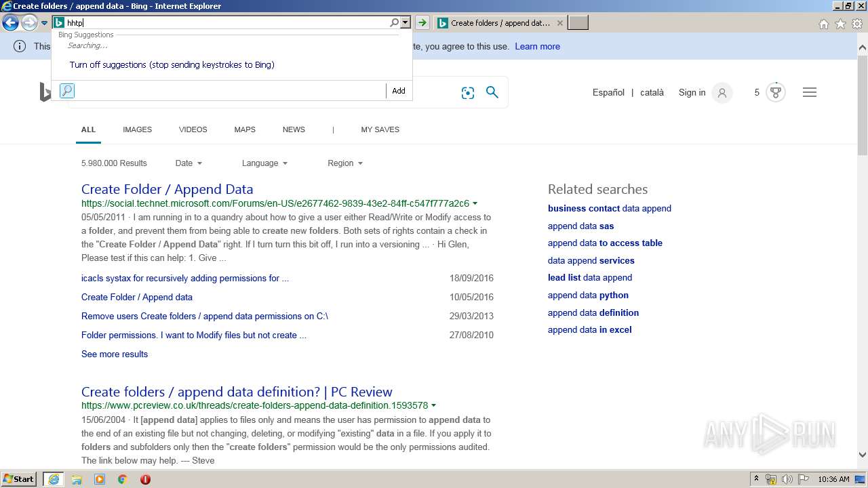Viewport: 868px width, 488px height.
Task: Click the Bing icon in address bar
Action: pos(59,23)
